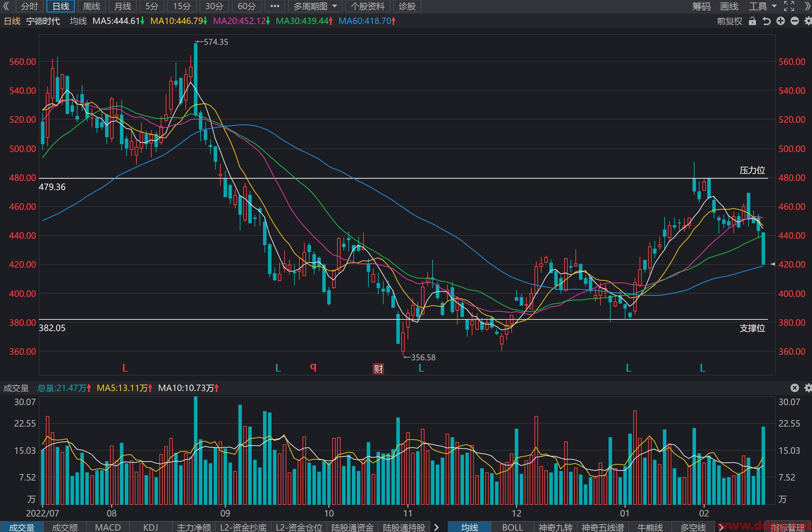Screen dimensions: 812x532
Task: Switch to 周线 weekly chart
Action: [x=92, y=6]
